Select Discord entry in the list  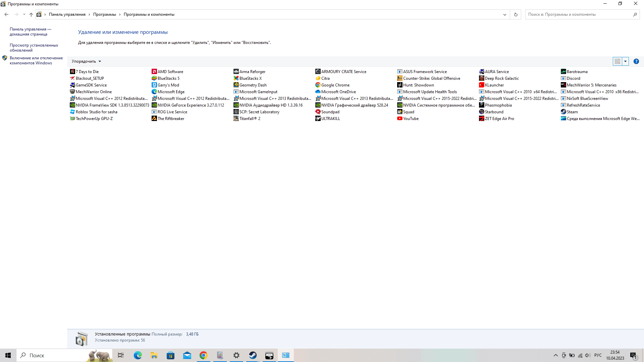pos(571,78)
